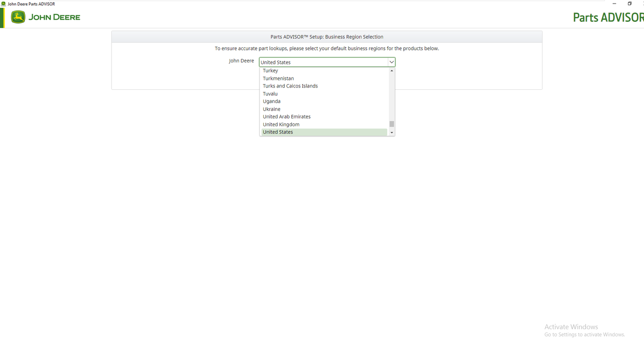
Task: Select Turkey from the region list
Action: 324,71
